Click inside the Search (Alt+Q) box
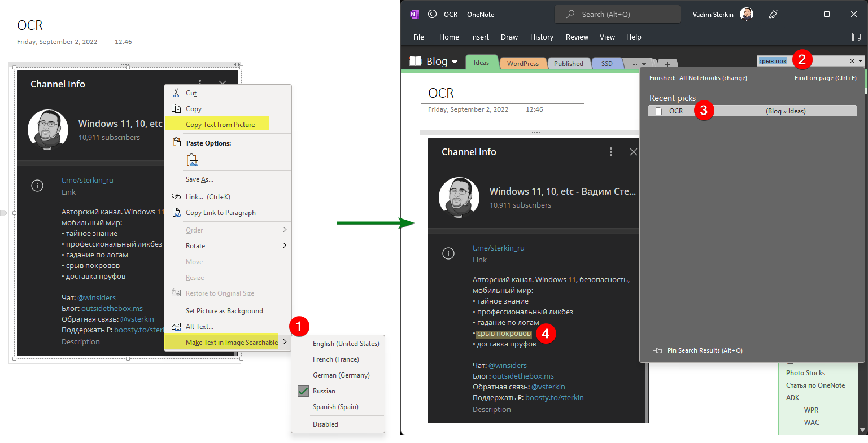 pos(617,14)
